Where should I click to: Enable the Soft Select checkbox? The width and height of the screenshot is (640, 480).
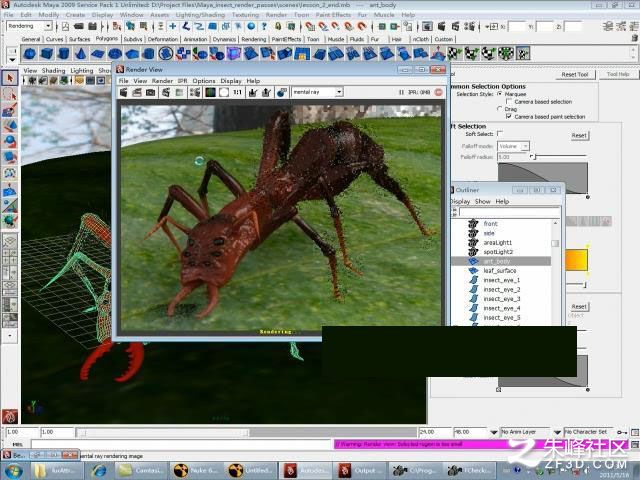tap(500, 134)
